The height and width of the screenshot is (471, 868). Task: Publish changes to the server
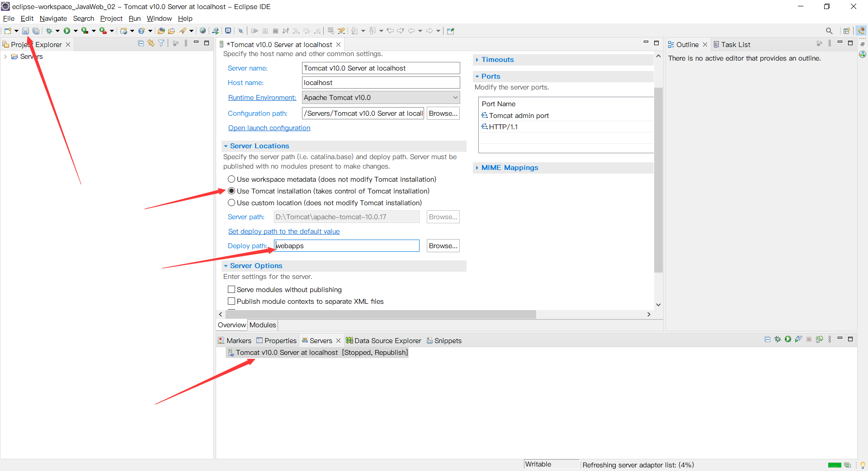point(819,339)
